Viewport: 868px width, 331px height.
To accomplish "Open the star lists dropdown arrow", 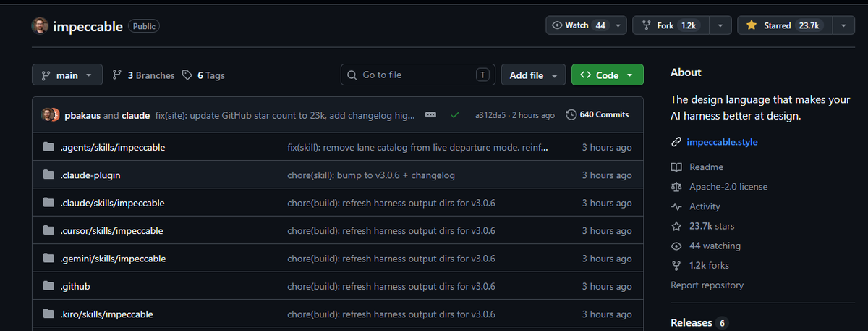I will pyautogui.click(x=843, y=25).
